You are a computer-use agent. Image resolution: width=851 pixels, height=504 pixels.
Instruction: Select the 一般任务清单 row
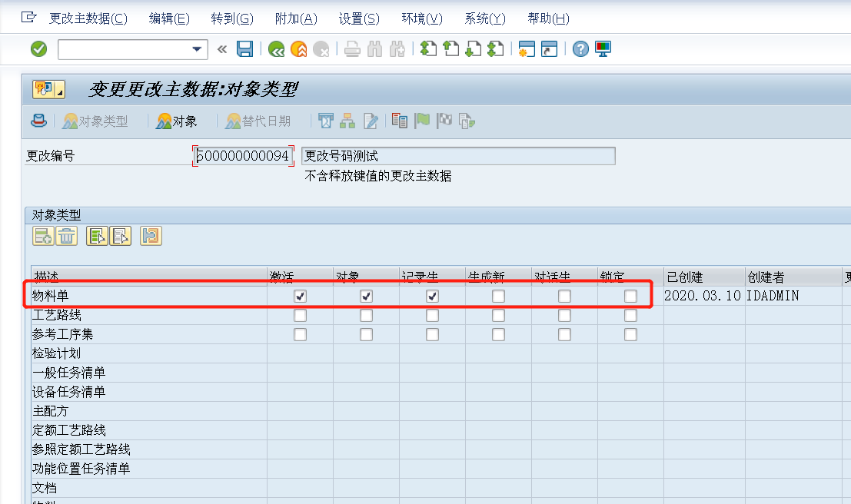(148, 373)
